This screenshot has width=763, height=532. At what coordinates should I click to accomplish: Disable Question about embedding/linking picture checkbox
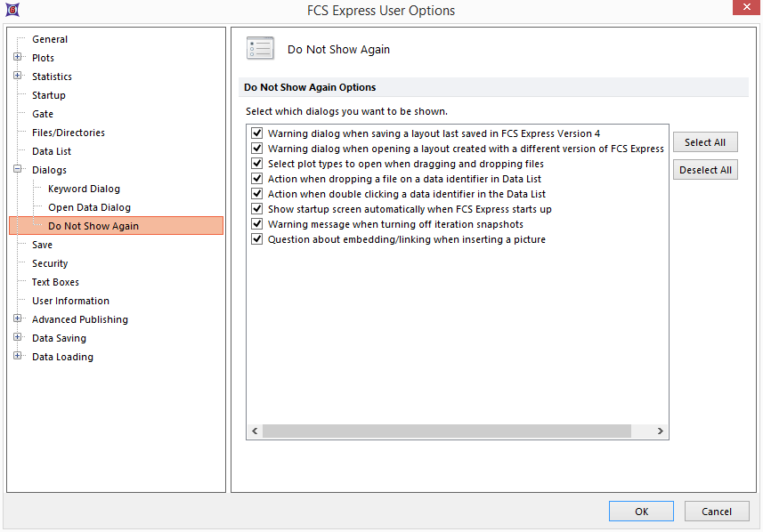pyautogui.click(x=257, y=239)
